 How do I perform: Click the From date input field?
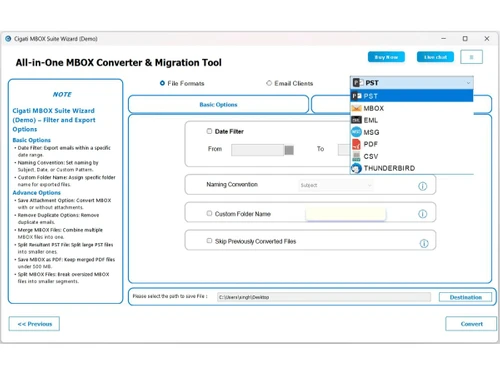[258, 150]
